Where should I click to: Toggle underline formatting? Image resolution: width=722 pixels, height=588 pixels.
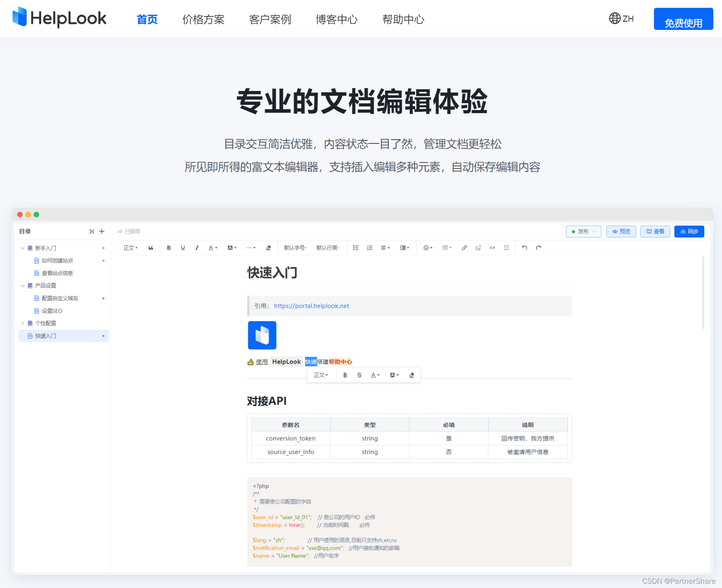183,248
